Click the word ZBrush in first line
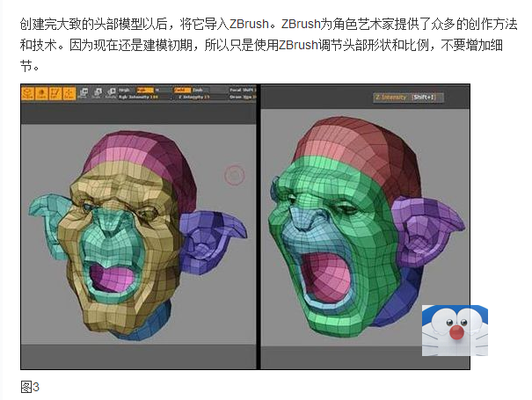 click(250, 24)
